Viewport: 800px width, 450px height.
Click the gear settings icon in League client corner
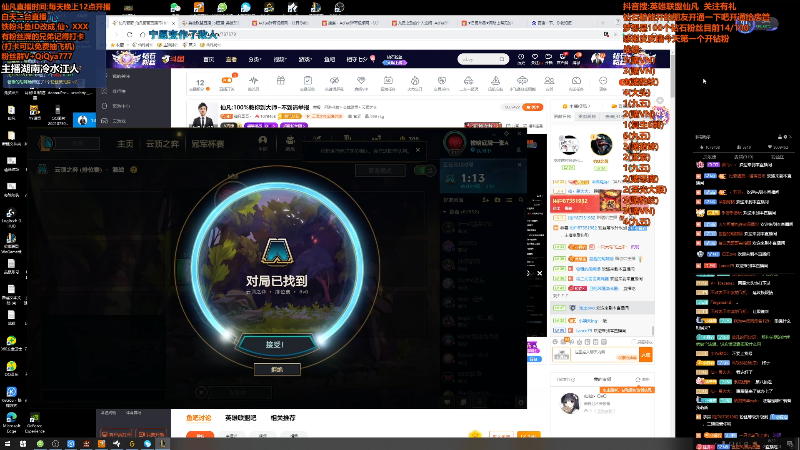click(521, 402)
